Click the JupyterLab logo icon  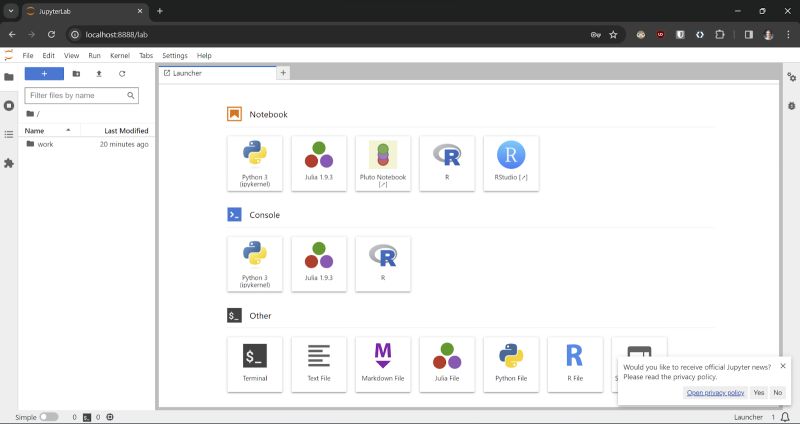8,55
